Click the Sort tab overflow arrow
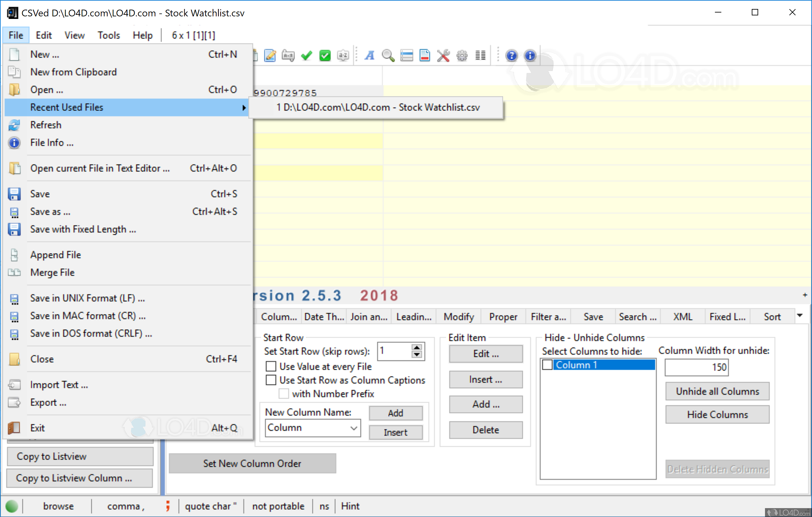Screen dimensions: 812x517 (800, 316)
